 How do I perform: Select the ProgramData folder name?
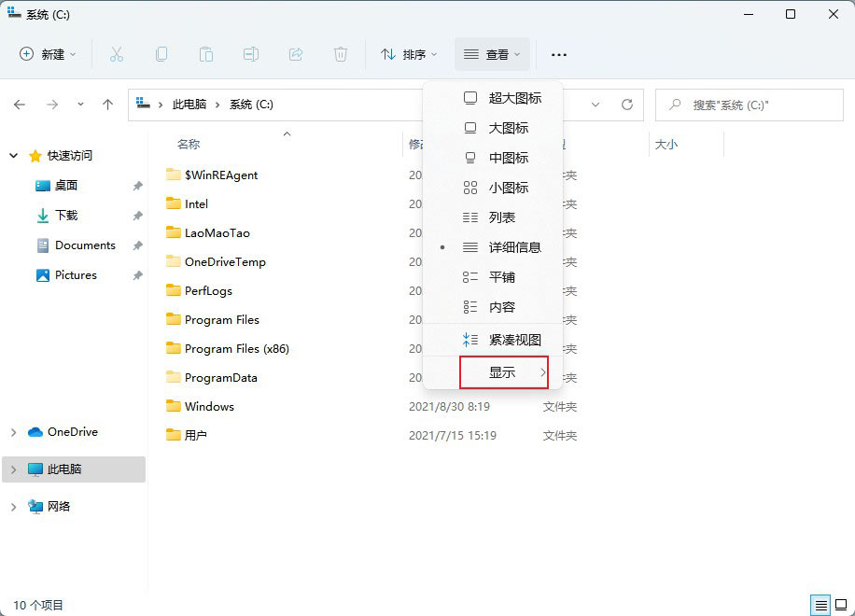(x=221, y=378)
